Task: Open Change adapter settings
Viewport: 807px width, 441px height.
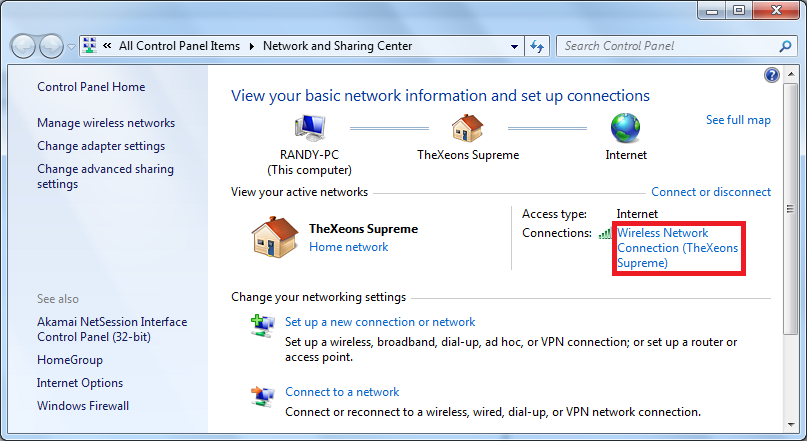Action: pos(101,146)
